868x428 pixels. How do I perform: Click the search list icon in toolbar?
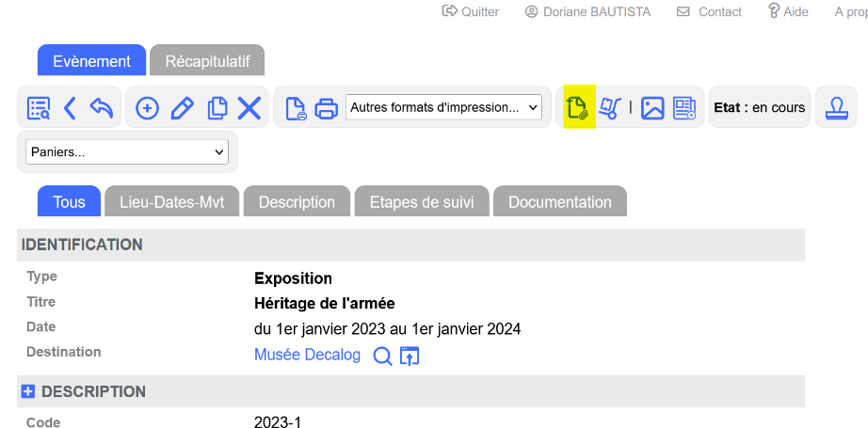tap(39, 108)
